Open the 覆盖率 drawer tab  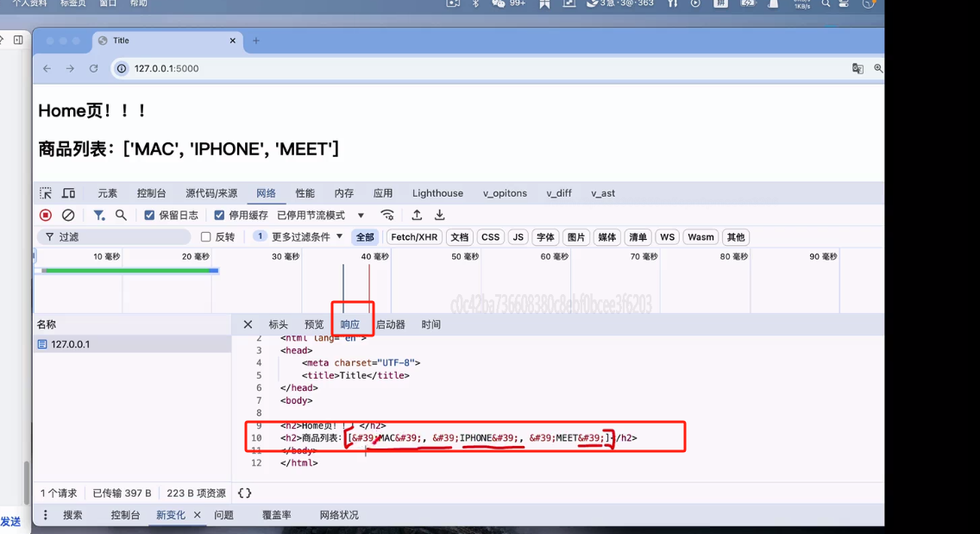(276, 515)
